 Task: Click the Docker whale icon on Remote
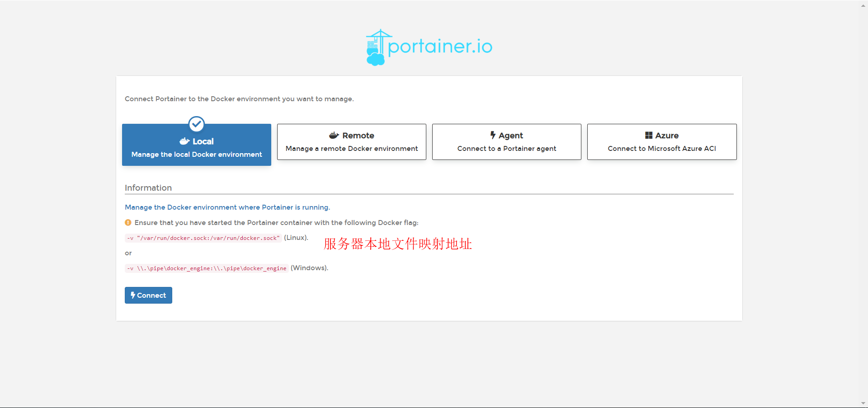coord(334,135)
